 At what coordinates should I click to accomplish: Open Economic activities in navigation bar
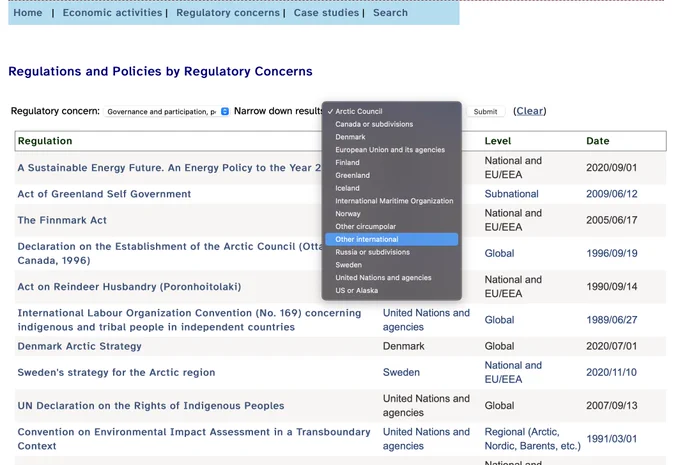click(x=112, y=13)
